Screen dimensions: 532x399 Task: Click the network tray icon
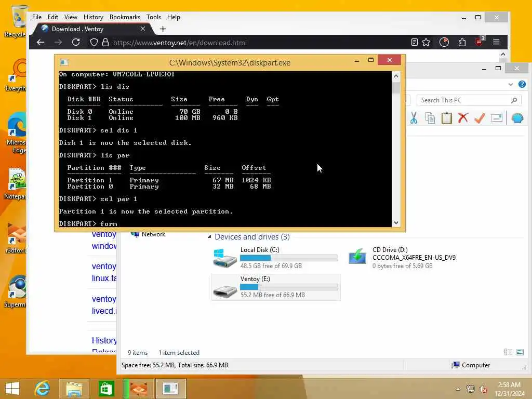[x=470, y=389]
